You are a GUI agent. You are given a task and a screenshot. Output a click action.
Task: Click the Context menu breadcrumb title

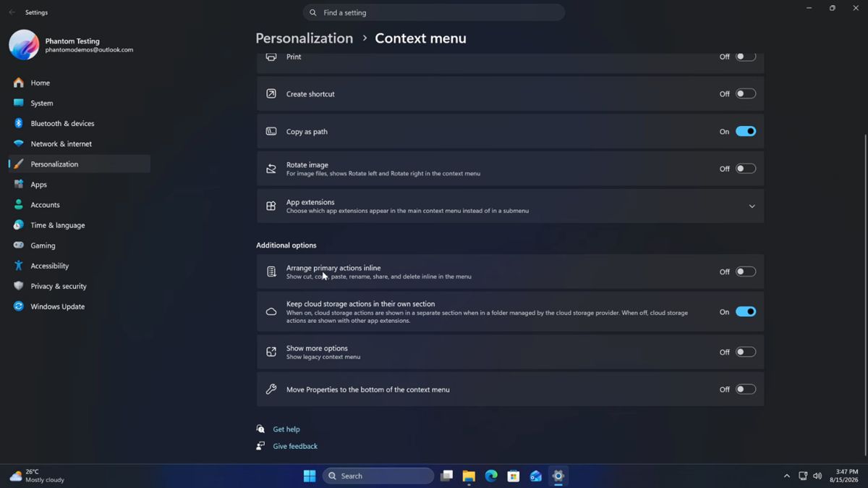[x=420, y=38]
